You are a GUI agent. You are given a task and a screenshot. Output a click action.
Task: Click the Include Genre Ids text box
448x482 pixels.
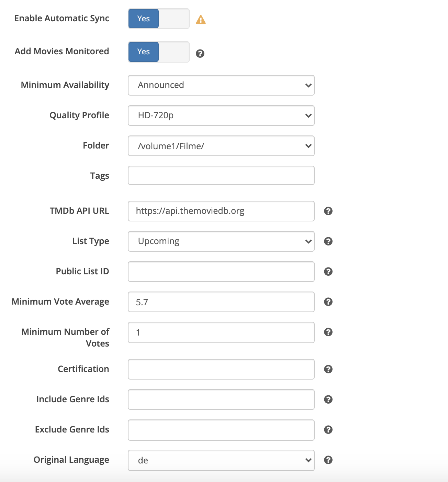(x=221, y=399)
